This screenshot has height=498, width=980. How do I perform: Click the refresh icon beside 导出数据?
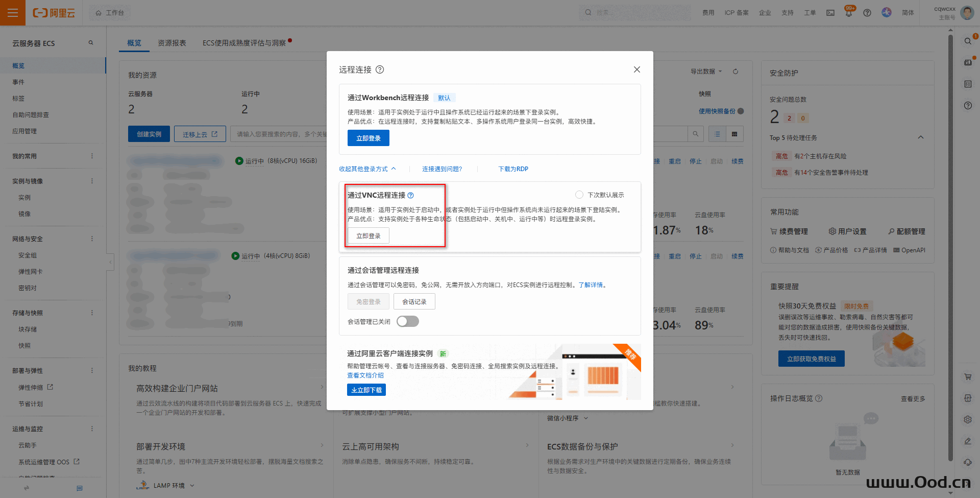click(x=736, y=72)
